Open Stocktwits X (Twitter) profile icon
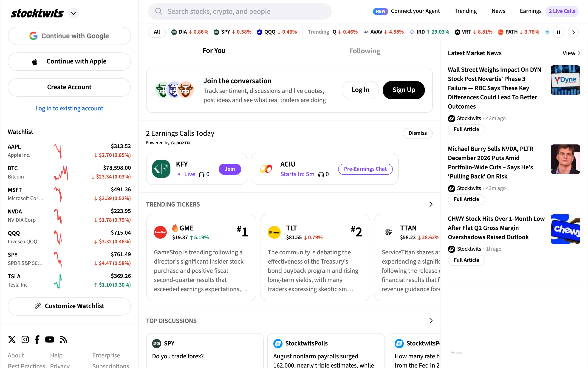The image size is (588, 368). pos(12,339)
